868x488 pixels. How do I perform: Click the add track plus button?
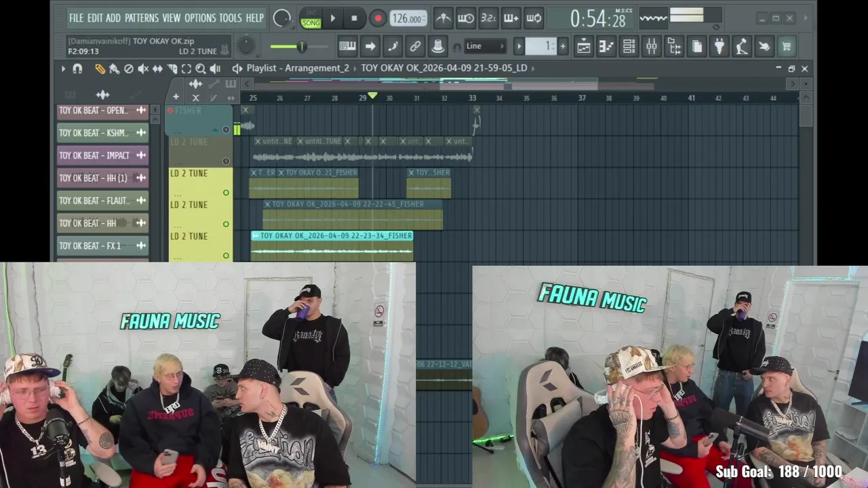point(176,97)
